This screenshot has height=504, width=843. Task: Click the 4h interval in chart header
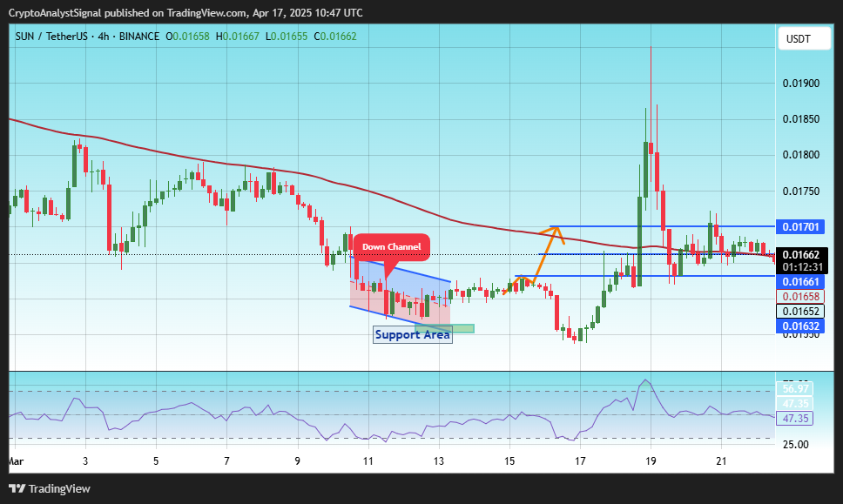point(104,36)
